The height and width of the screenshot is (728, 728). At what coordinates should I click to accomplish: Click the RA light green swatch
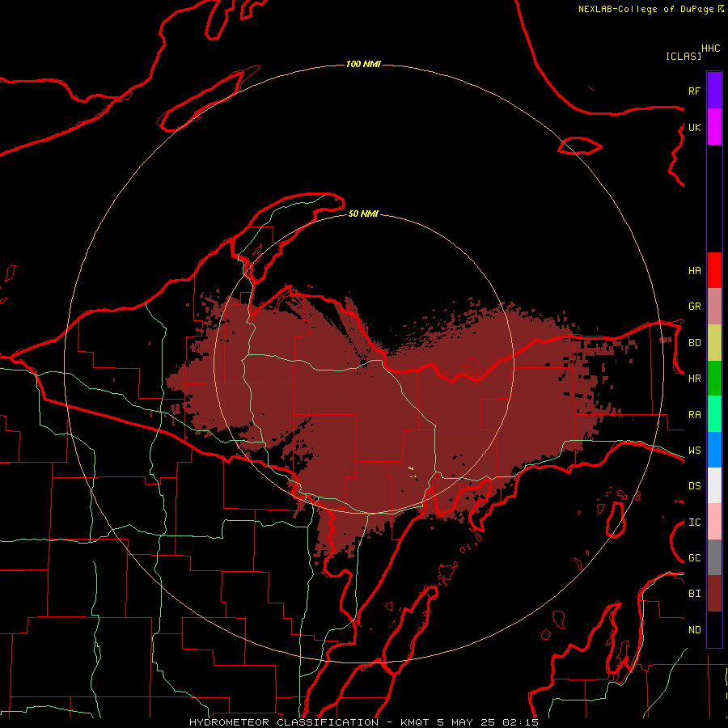tap(714, 414)
